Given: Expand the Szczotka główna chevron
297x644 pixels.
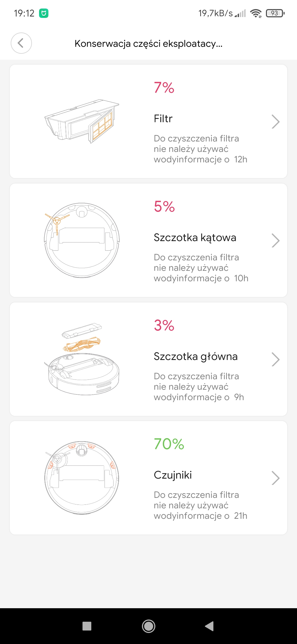Looking at the screenshot, I should click(275, 359).
